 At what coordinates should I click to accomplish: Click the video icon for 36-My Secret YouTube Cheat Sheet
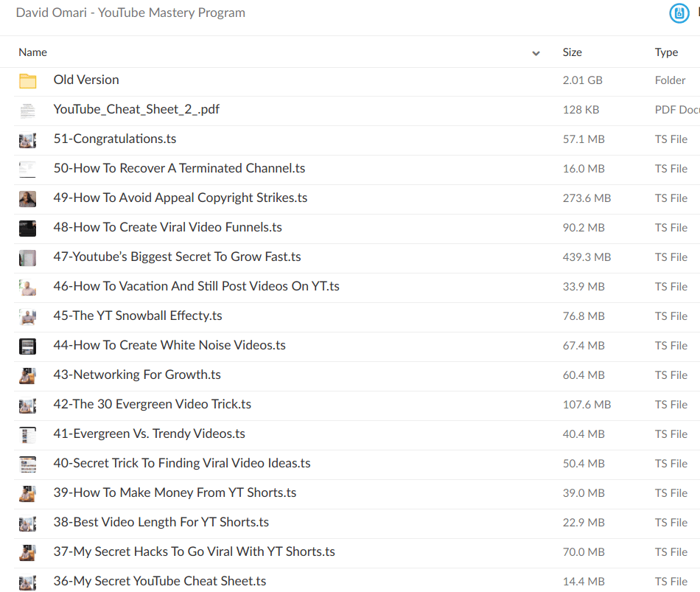pyautogui.click(x=27, y=581)
